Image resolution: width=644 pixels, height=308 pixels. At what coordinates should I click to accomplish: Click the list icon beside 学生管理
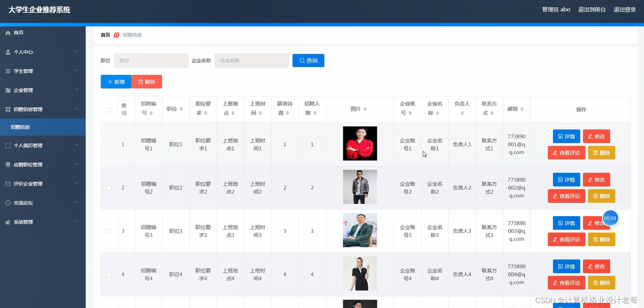click(x=8, y=71)
